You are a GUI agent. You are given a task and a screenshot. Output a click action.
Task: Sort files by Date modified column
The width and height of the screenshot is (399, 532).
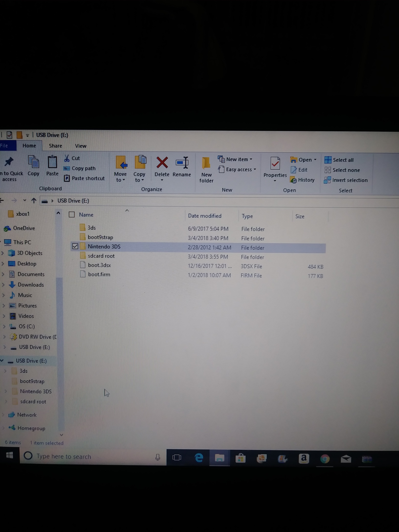[205, 216]
